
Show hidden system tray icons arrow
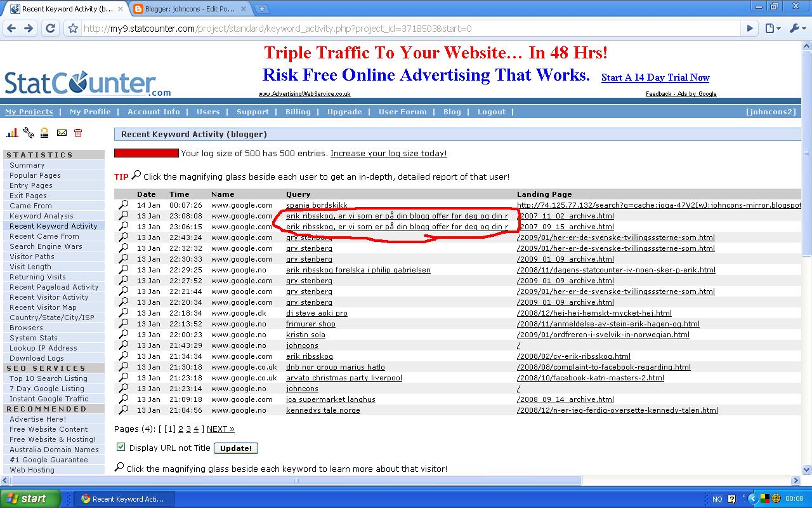[x=752, y=499]
